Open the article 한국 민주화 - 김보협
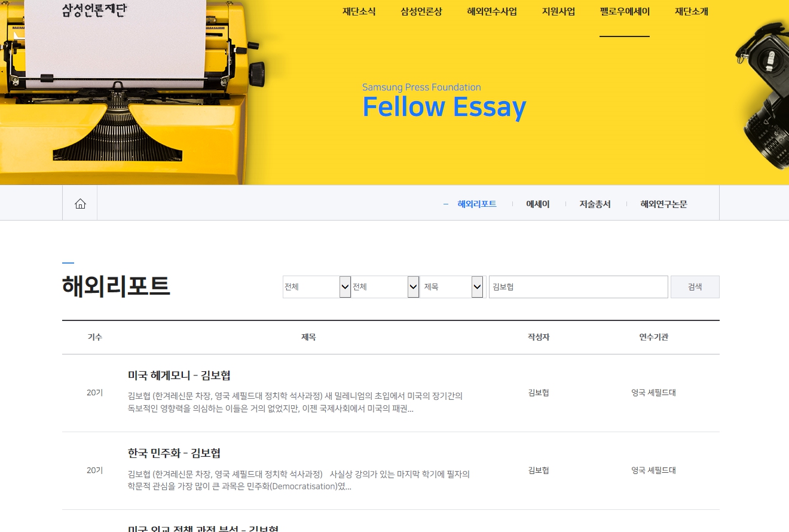 174,453
